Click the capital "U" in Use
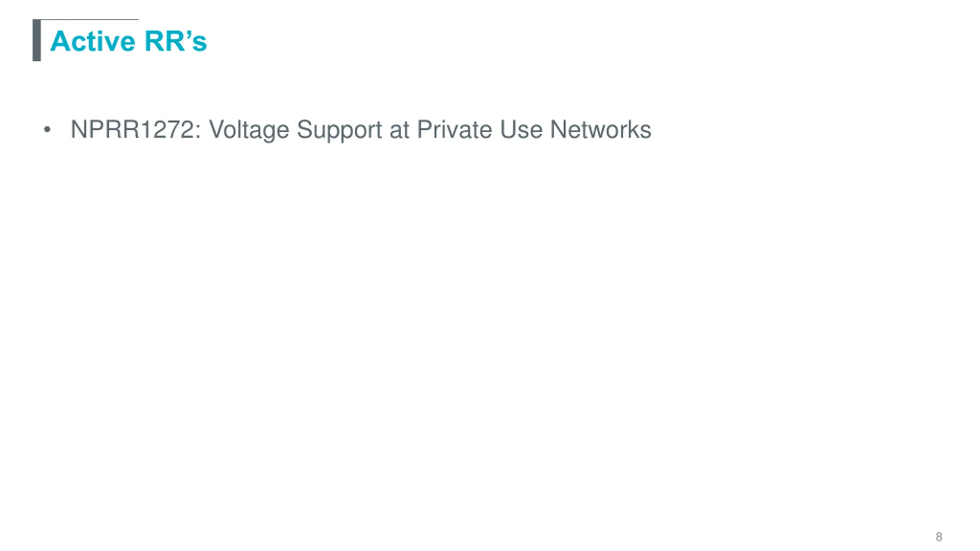Screen dimensions: 980x551 click(508, 129)
